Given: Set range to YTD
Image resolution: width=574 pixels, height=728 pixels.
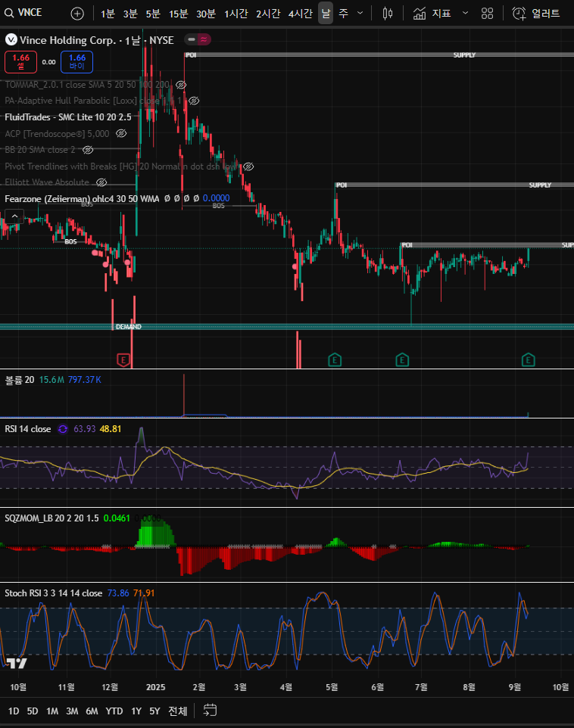Looking at the screenshot, I should (x=114, y=711).
